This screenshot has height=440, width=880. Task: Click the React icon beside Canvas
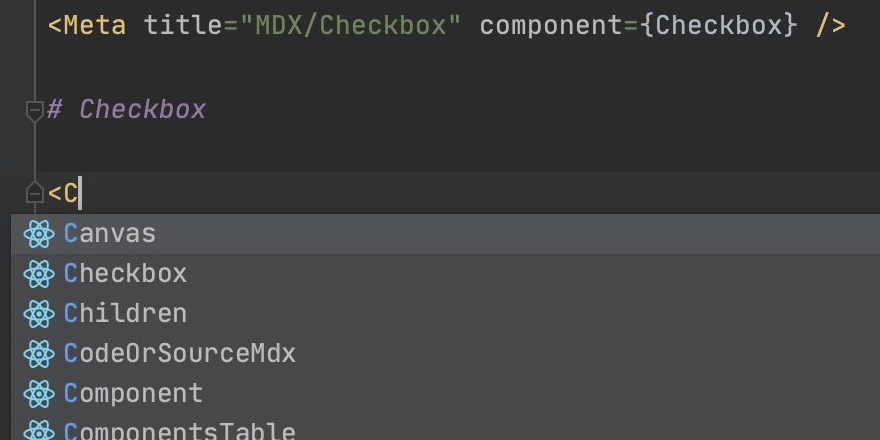pyautogui.click(x=38, y=234)
